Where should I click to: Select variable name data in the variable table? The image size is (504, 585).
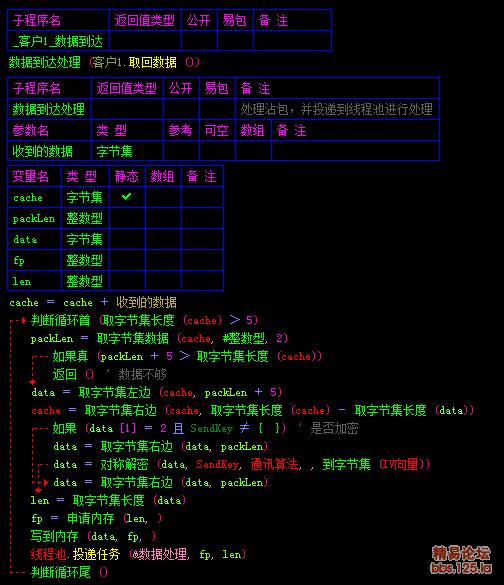[25, 239]
